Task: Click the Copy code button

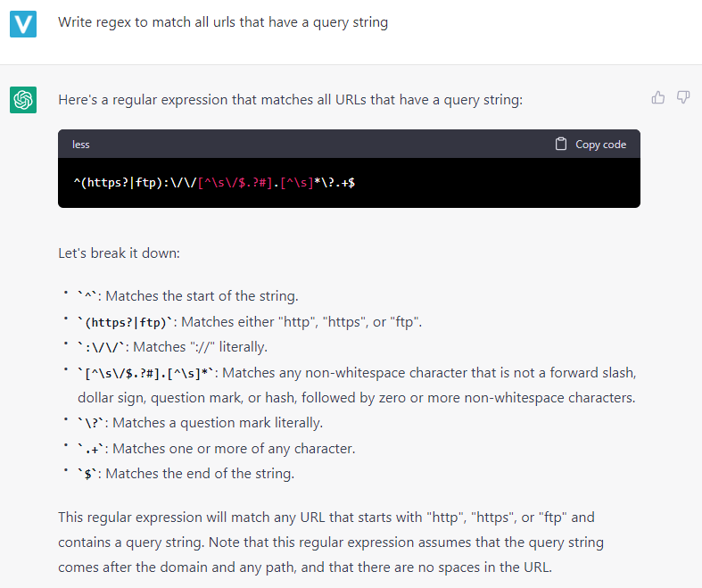Action: [x=591, y=145]
